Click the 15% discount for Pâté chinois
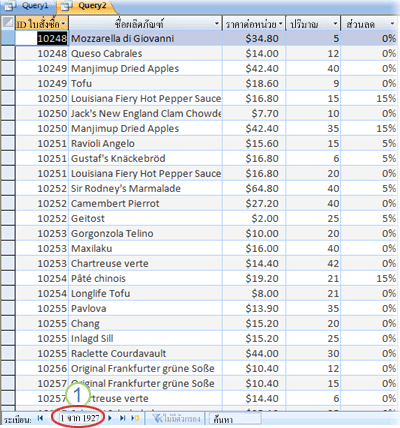This screenshot has height=428, width=400. pos(369,278)
